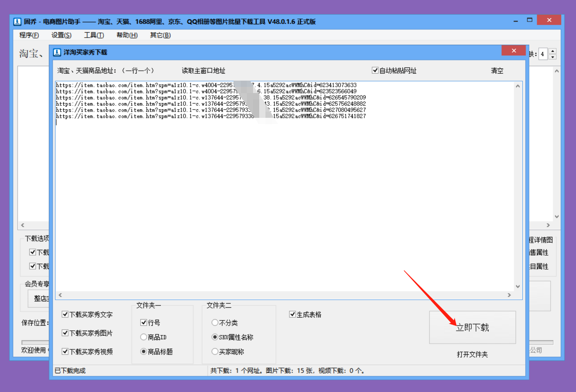The width and height of the screenshot is (576, 392).
Task: Open the 工具(T) menu
Action: pyautogui.click(x=94, y=35)
